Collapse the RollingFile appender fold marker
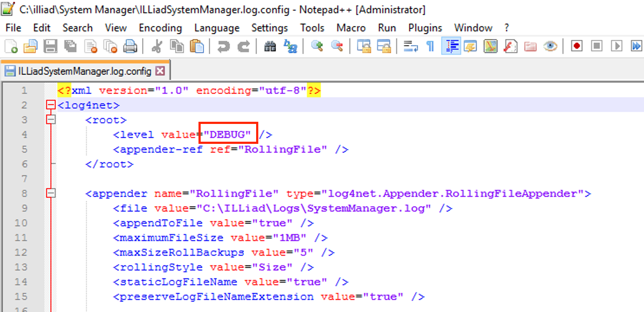Screen dimensions: 644x312 [x=51, y=193]
